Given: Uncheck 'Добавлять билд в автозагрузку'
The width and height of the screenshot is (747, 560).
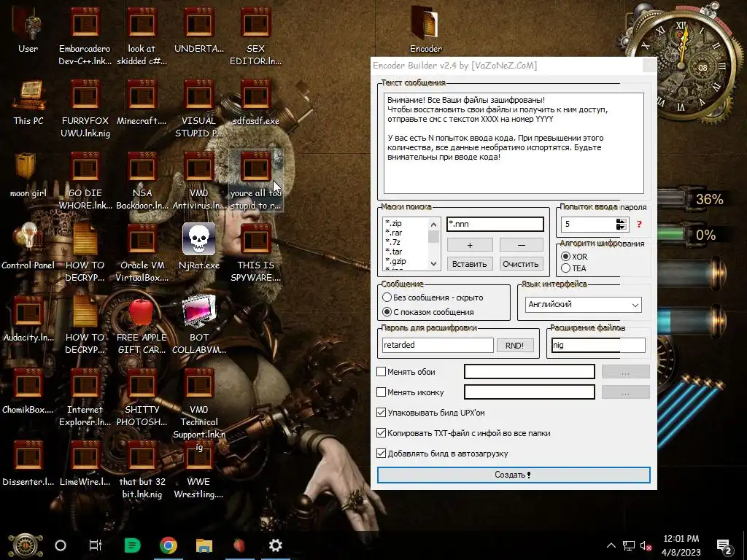Looking at the screenshot, I should click(x=381, y=454).
